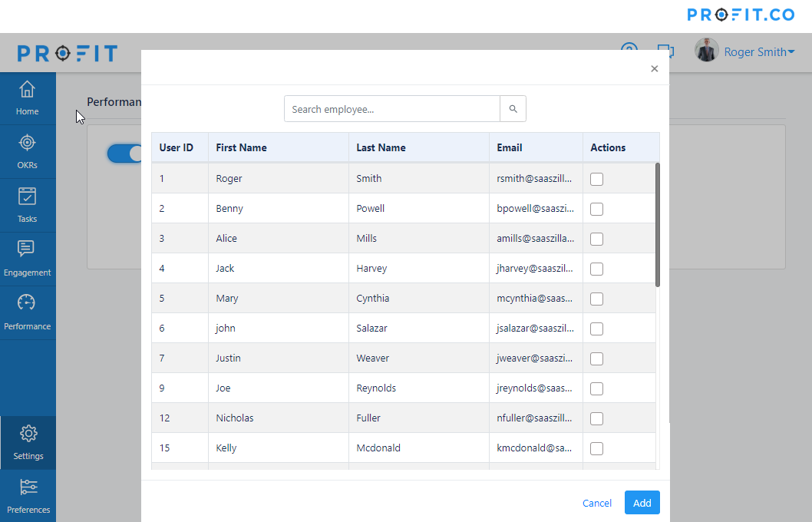Click email bpowell@saaszi...
The width and height of the screenshot is (812, 522).
coord(535,209)
